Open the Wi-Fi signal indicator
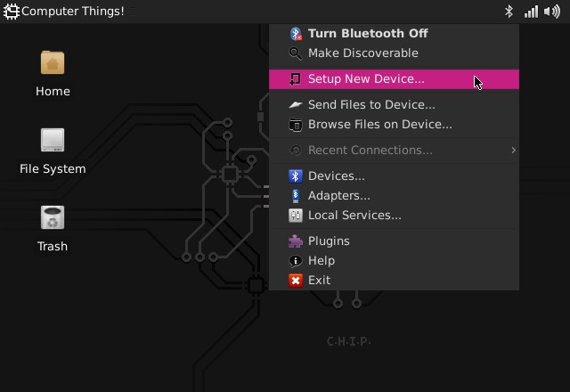This screenshot has height=392, width=570. (531, 12)
